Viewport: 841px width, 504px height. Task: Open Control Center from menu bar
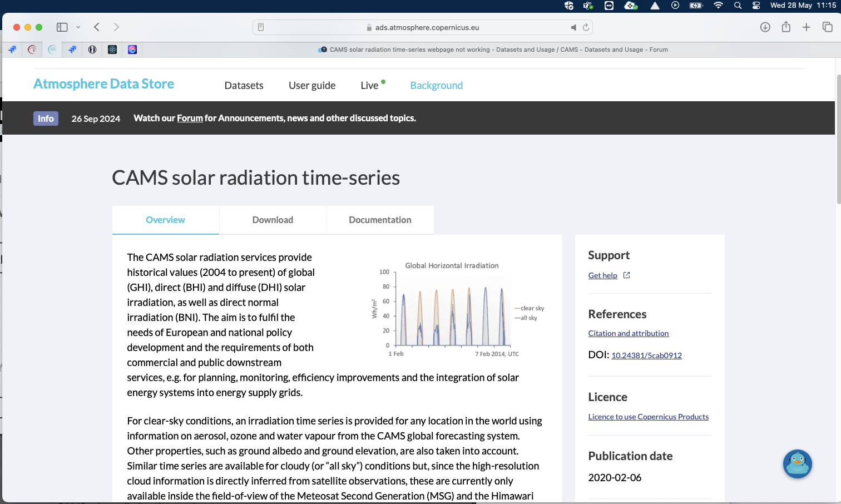[756, 6]
